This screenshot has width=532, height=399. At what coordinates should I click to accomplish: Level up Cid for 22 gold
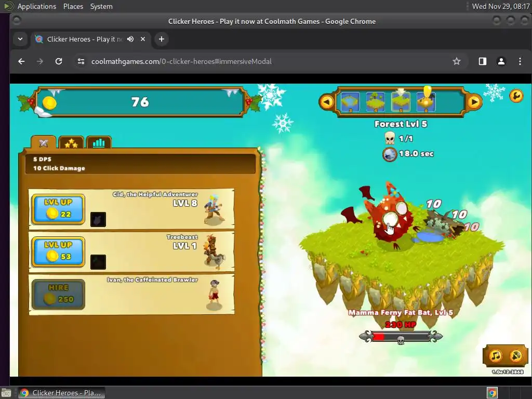coord(58,209)
